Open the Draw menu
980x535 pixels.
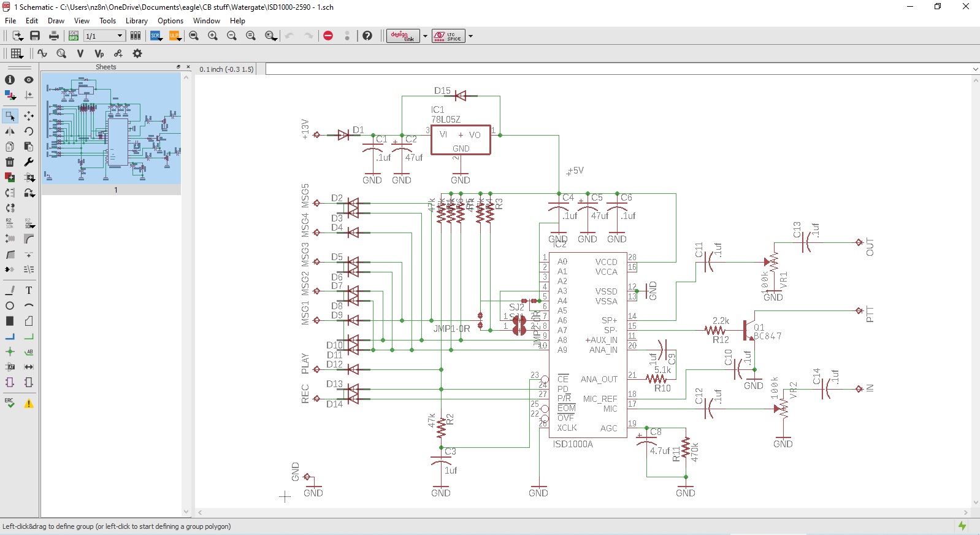point(56,21)
